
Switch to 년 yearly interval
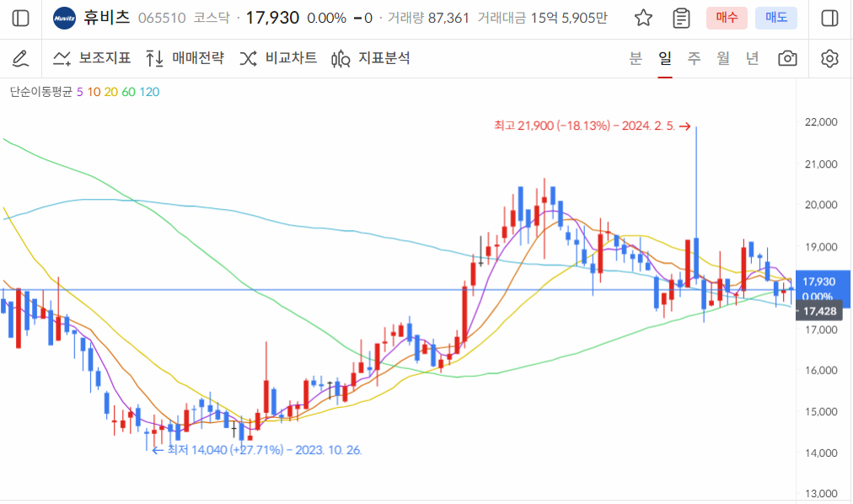[753, 57]
